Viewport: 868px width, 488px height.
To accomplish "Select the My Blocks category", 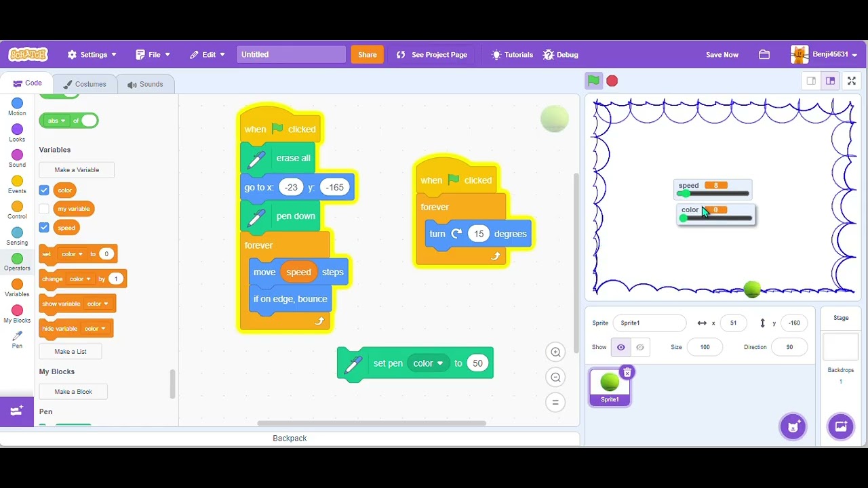I will pos(17,314).
